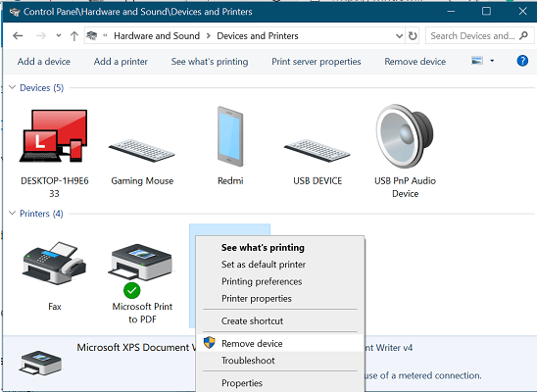This screenshot has height=392, width=537.
Task: Refresh the Devices and Printers view
Action: pyautogui.click(x=413, y=35)
